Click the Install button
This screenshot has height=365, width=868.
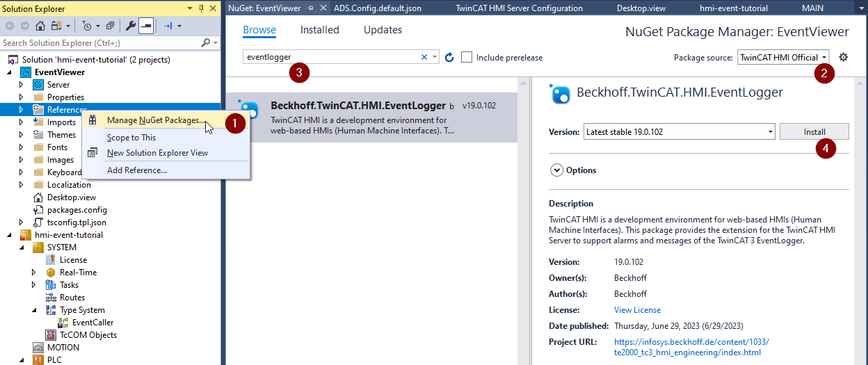(814, 131)
